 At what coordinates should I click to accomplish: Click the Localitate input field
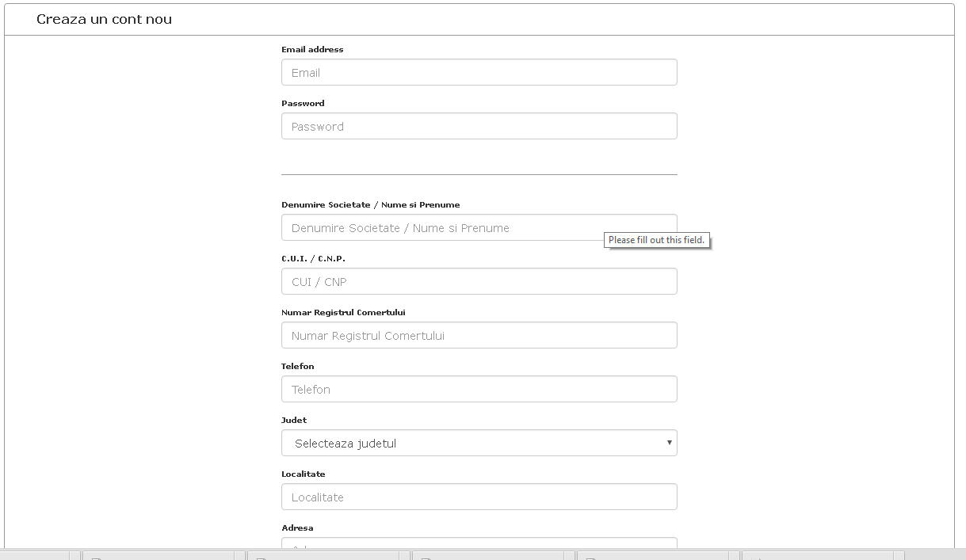tap(479, 497)
